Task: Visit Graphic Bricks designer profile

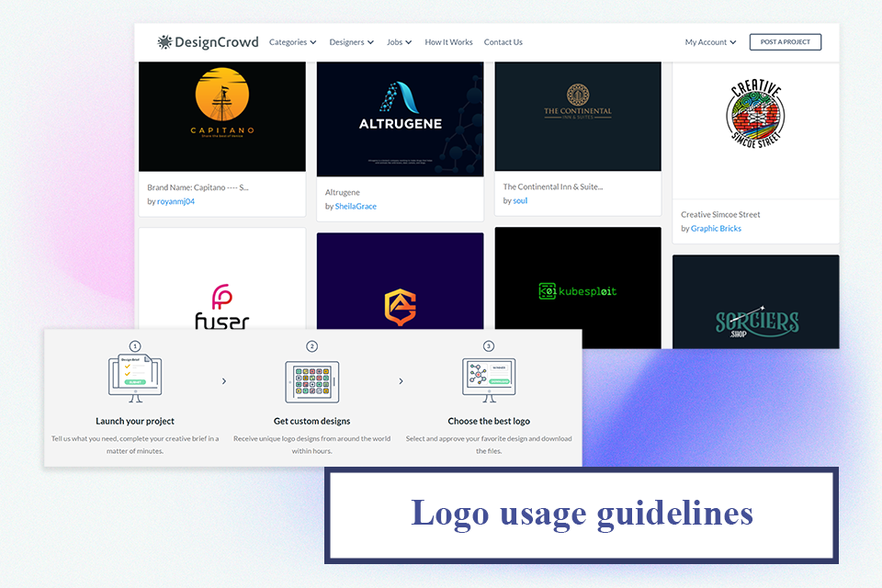Action: coord(716,229)
